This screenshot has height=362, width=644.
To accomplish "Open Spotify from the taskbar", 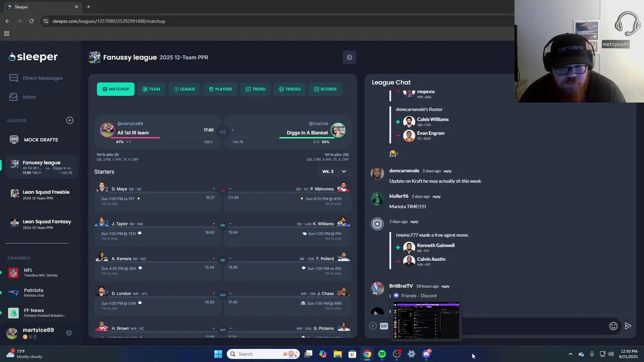I will point(382,354).
